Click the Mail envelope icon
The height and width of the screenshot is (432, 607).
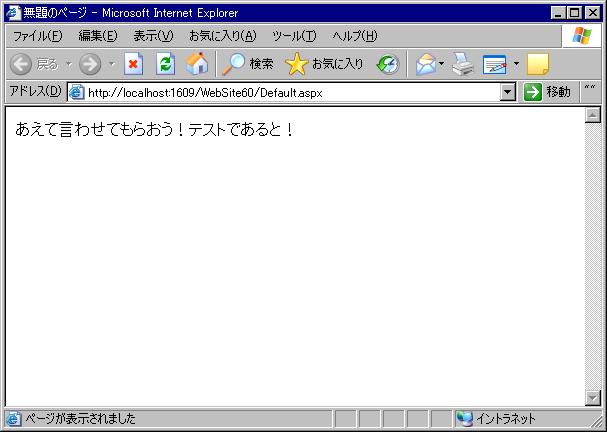point(426,64)
